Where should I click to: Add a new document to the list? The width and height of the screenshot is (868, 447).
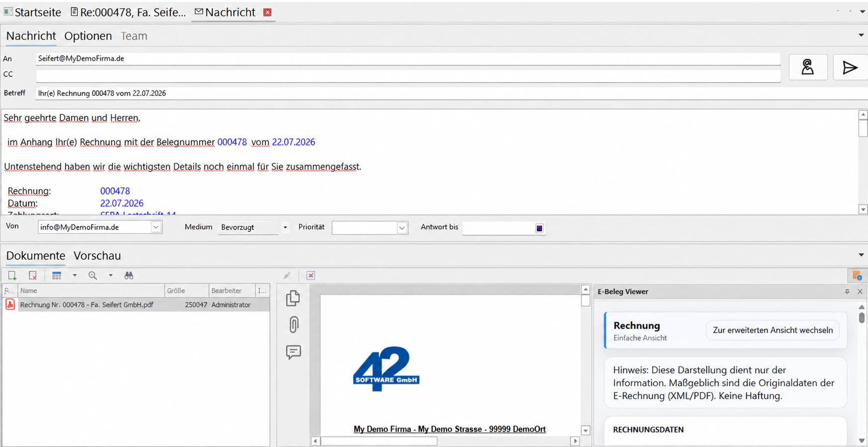tap(12, 275)
